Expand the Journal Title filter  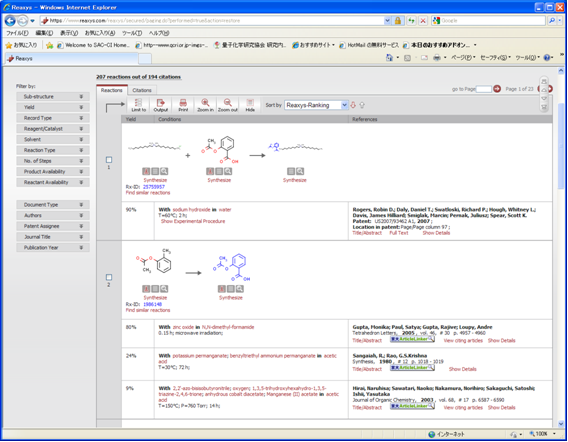click(53, 237)
